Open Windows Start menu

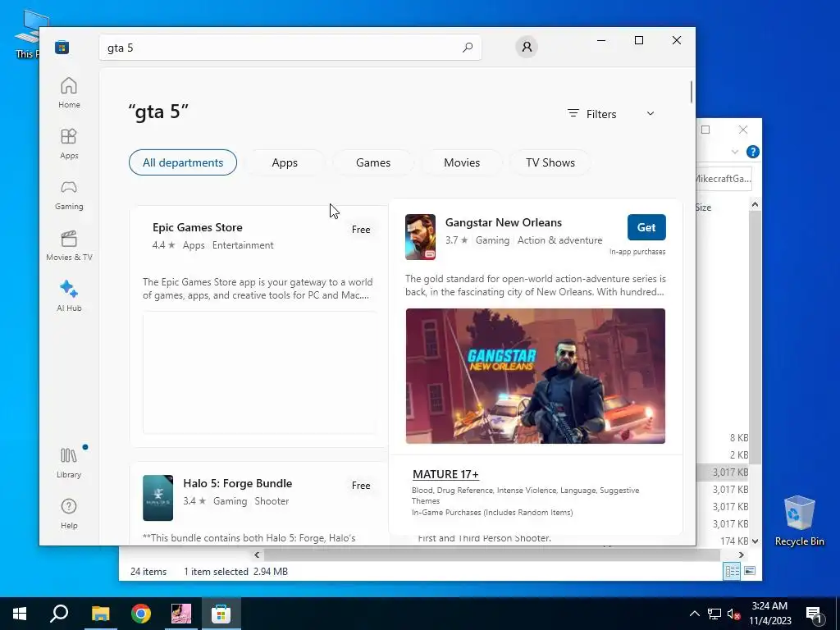point(20,614)
